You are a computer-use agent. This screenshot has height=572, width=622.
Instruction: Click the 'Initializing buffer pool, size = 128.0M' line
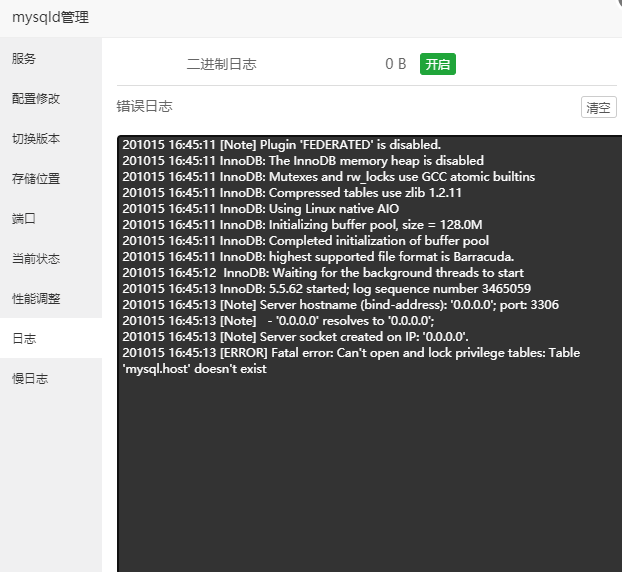[x=302, y=225]
